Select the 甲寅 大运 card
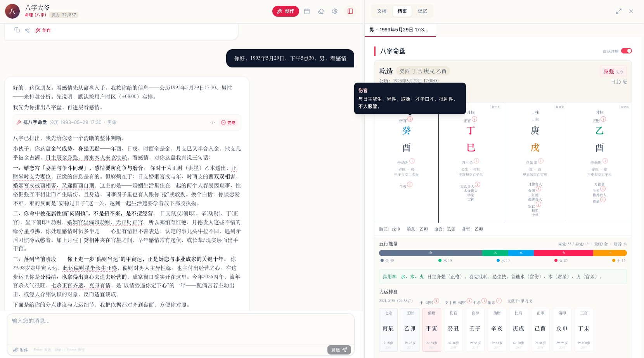Viewport: 644px width, 358px height. tap(432, 330)
